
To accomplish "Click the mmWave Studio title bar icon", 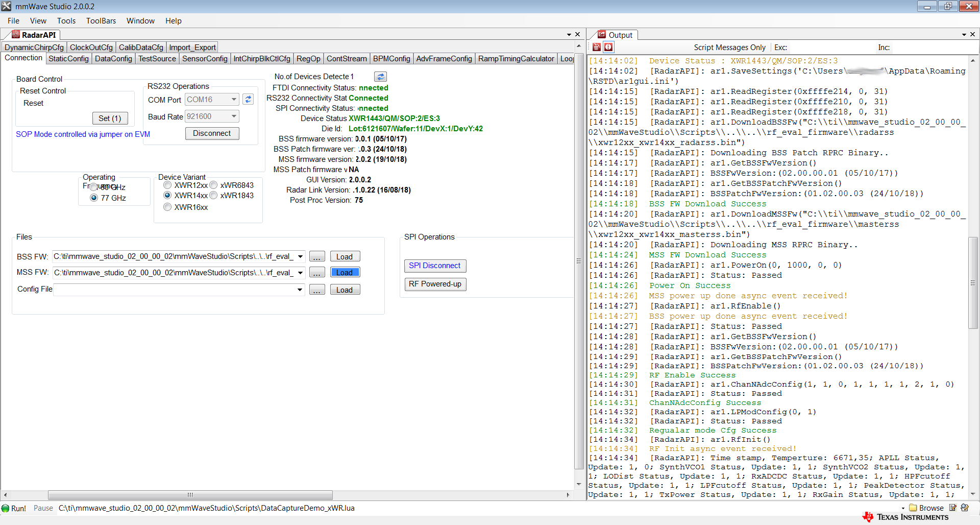I will [x=6, y=6].
